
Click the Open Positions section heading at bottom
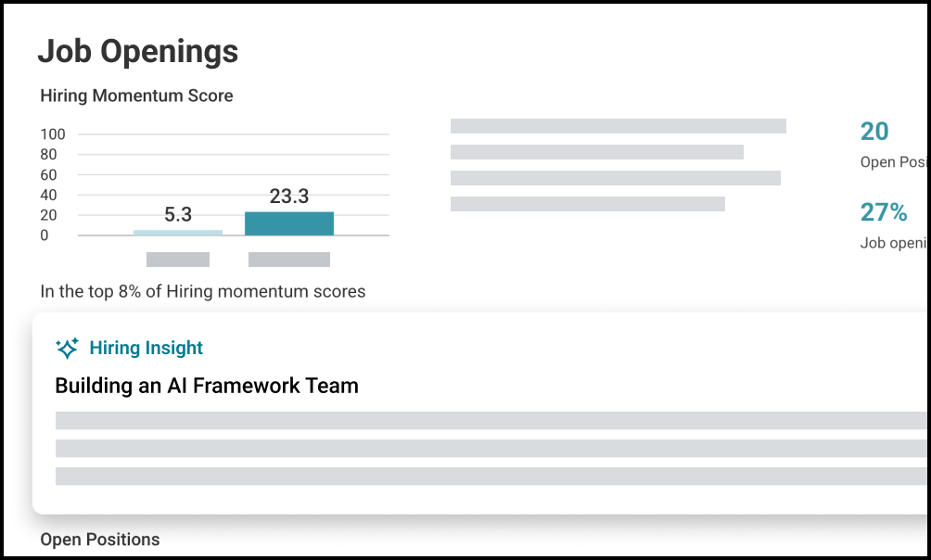click(100, 540)
